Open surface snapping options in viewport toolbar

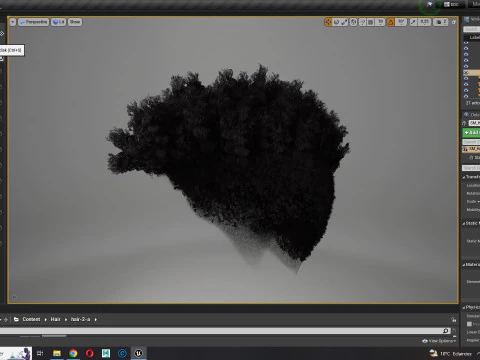pyautogui.click(x=362, y=22)
